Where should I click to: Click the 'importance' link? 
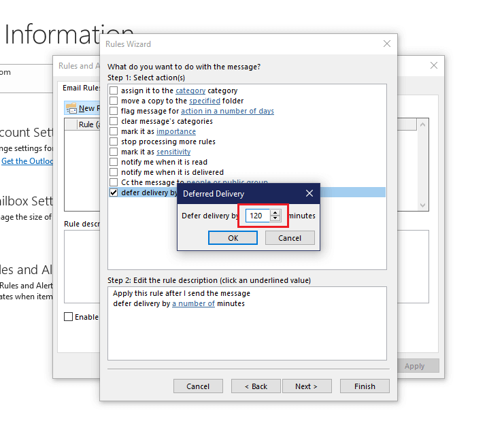click(x=176, y=131)
